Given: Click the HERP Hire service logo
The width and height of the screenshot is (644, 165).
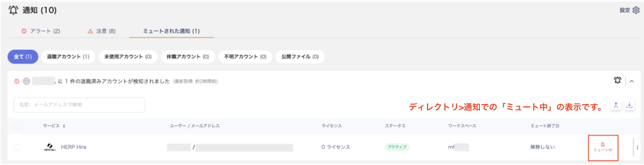Looking at the screenshot, I should click(x=50, y=147).
